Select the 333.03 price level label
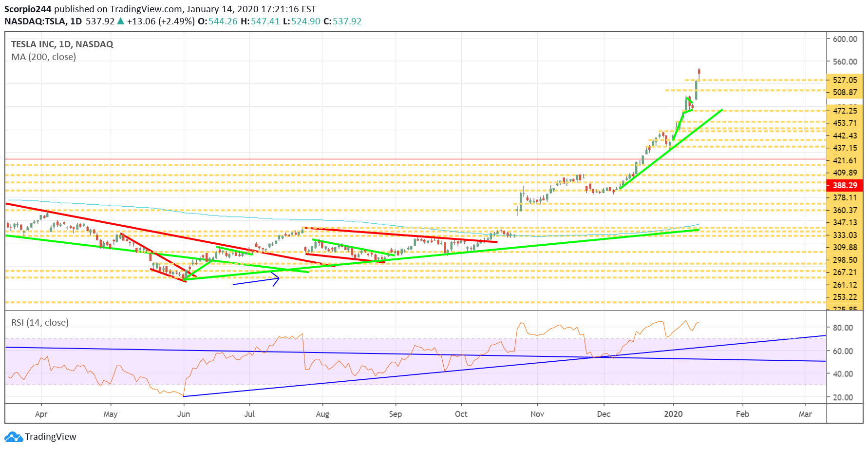 pyautogui.click(x=845, y=235)
